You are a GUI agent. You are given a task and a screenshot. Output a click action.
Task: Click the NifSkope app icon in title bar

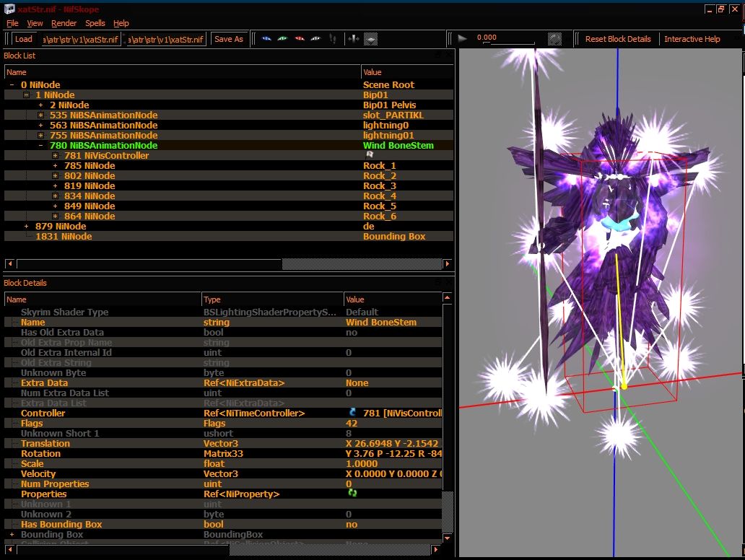tap(9, 9)
